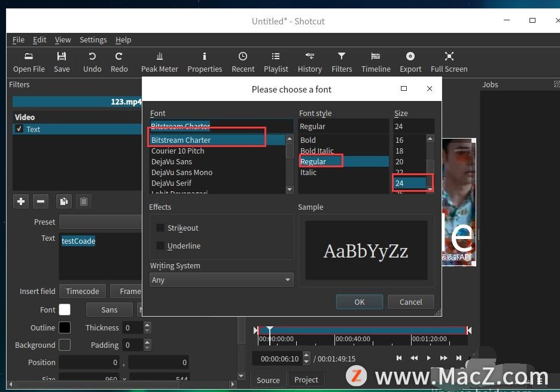This screenshot has width=560, height=392.
Task: Click the Thickness spinner arrows
Action: click(147, 327)
